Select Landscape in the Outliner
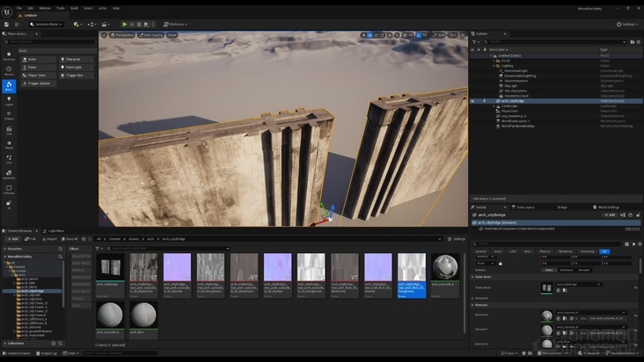The height and width of the screenshot is (362, 644). point(509,105)
